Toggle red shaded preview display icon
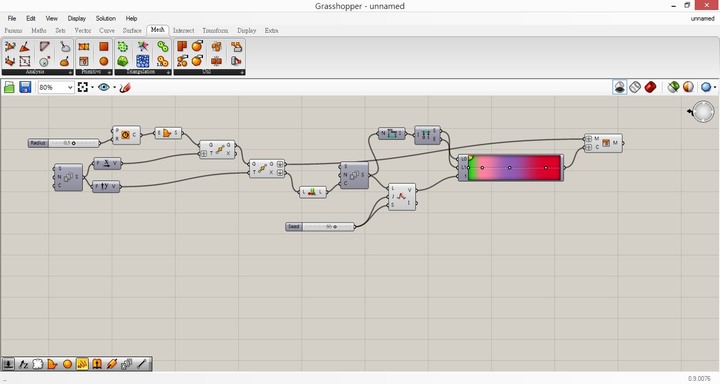The height and width of the screenshot is (384, 720). tap(650, 87)
